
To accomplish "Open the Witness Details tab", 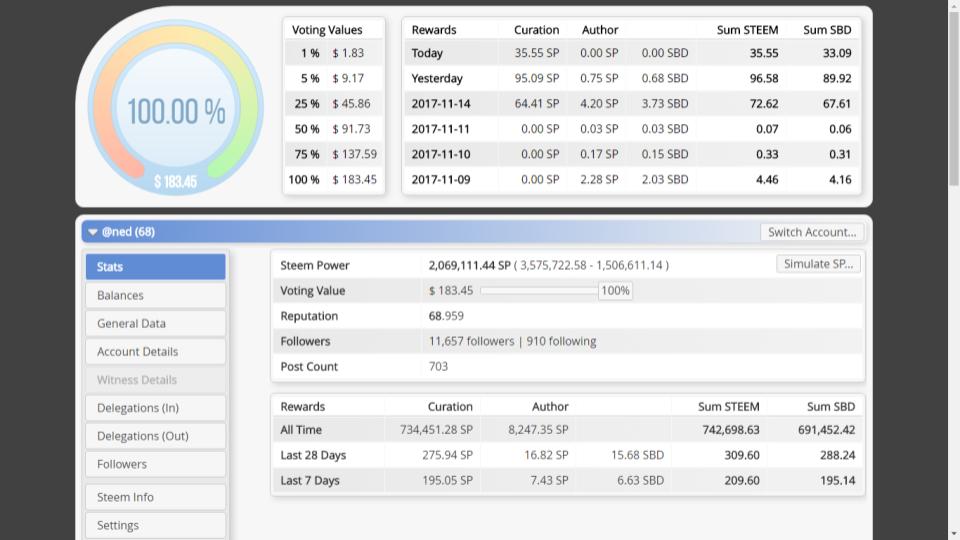I will tap(156, 380).
